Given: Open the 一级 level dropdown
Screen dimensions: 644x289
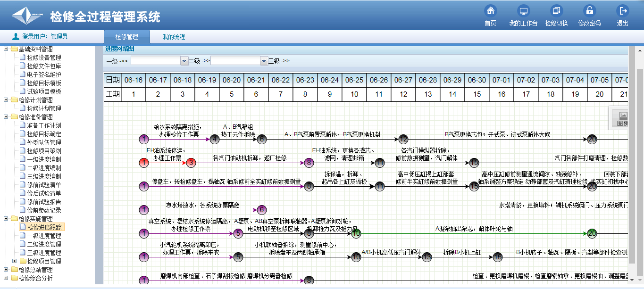Looking at the screenshot, I should click(x=184, y=61).
